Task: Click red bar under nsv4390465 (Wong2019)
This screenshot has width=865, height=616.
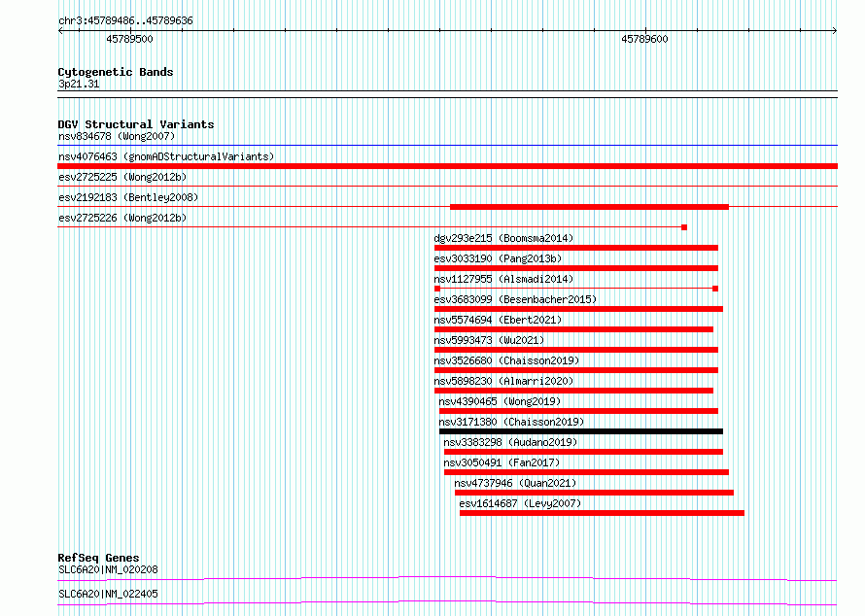Action: [x=578, y=411]
